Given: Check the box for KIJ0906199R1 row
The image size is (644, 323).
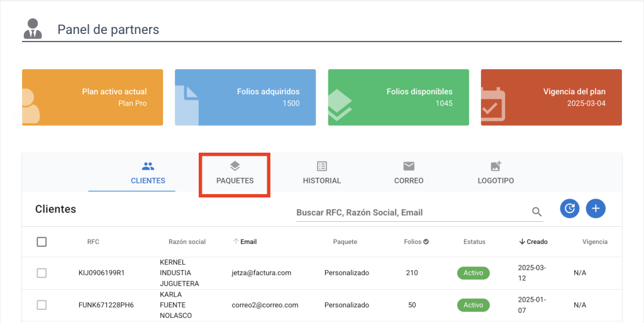Looking at the screenshot, I should 42,273.
